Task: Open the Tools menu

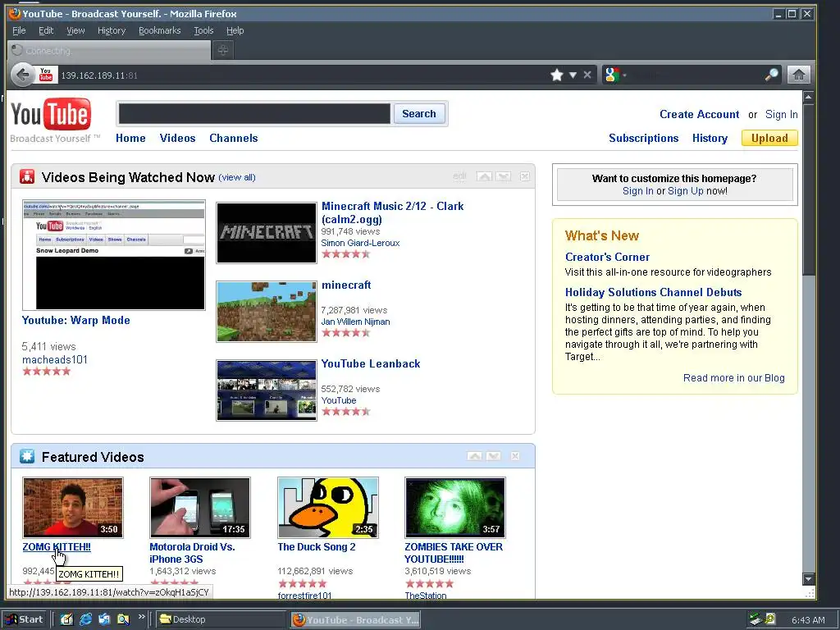Action: point(203,30)
